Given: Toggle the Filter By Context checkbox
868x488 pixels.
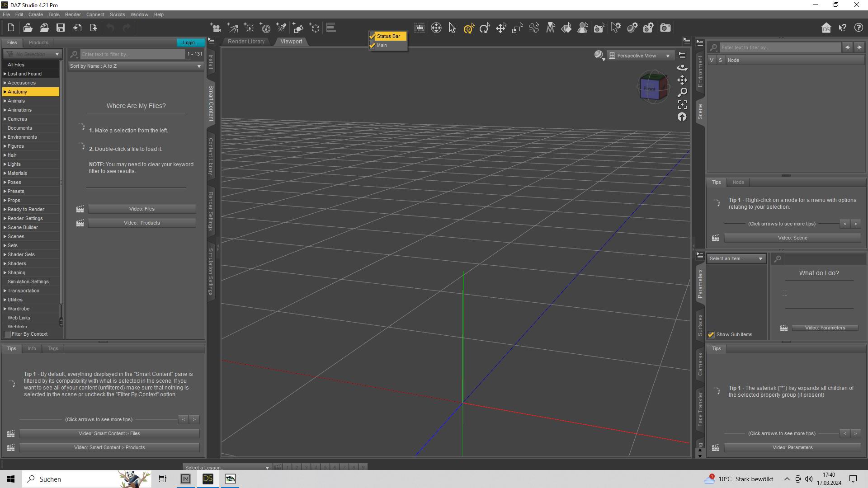Looking at the screenshot, I should pos(8,334).
